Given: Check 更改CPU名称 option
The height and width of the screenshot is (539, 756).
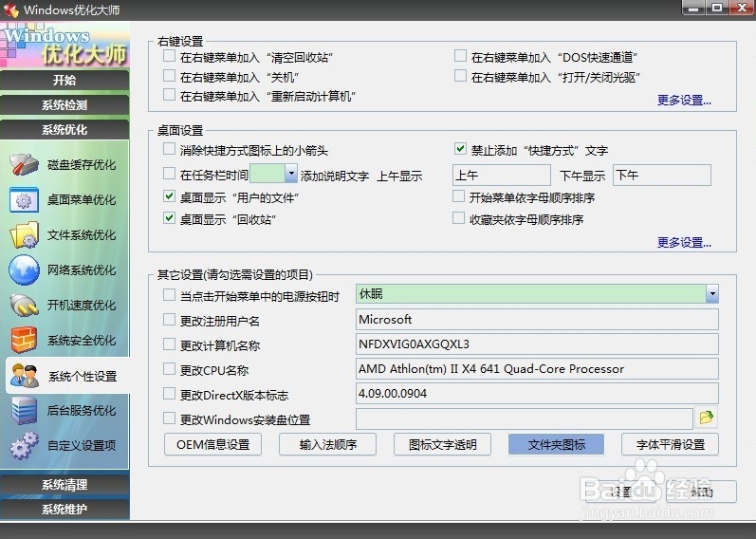Looking at the screenshot, I should click(169, 369).
